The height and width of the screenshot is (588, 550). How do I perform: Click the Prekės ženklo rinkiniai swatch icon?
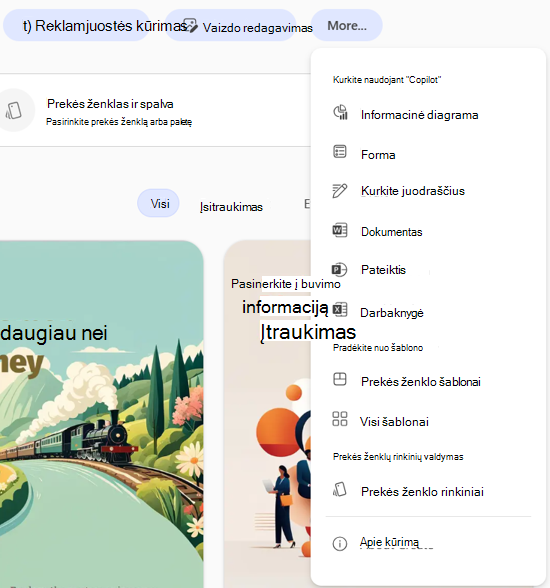pyautogui.click(x=339, y=489)
